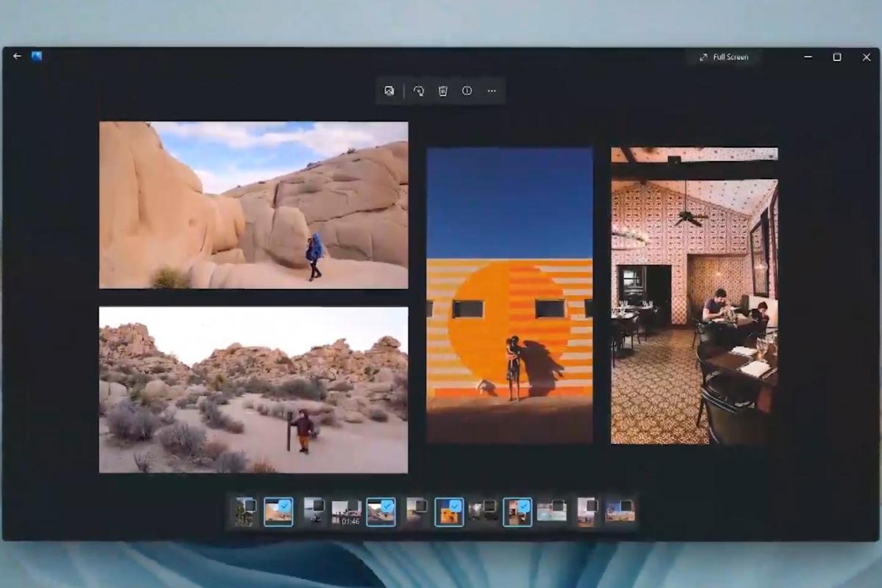Check the blurry thumbnail checkbox after rocky desert
Screen dimensions: 882x588
421,506
